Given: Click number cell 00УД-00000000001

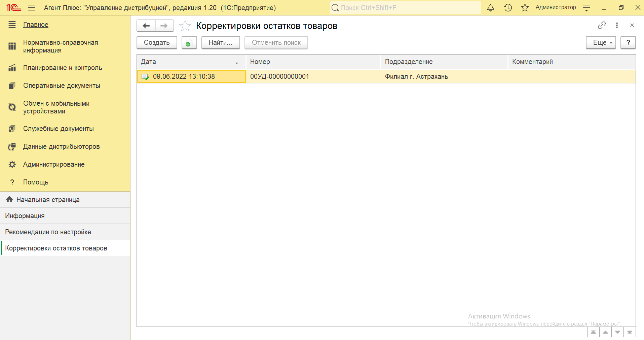Looking at the screenshot, I should pos(313,76).
